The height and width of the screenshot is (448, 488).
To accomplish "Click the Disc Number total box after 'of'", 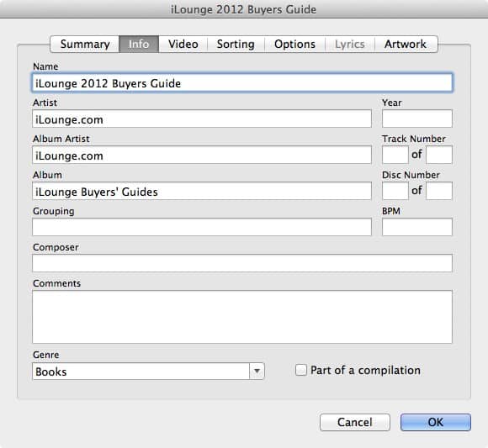I will click(439, 191).
